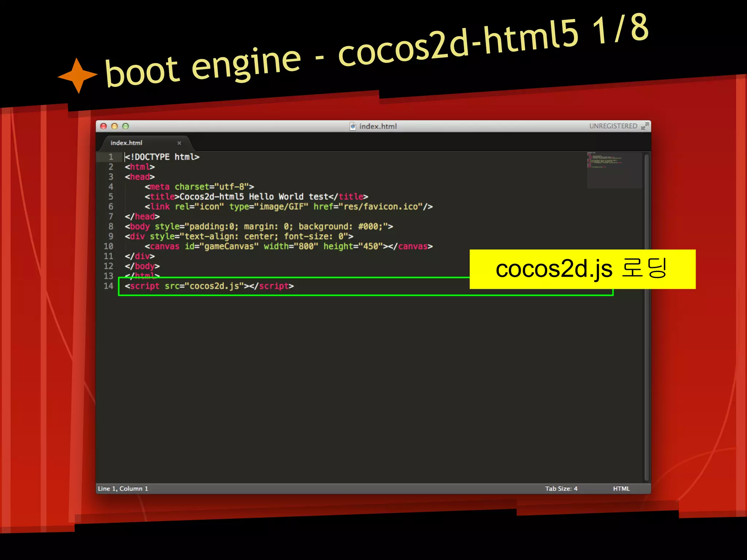Click the yellow minimize window button
This screenshot has width=747, height=560.
point(115,126)
